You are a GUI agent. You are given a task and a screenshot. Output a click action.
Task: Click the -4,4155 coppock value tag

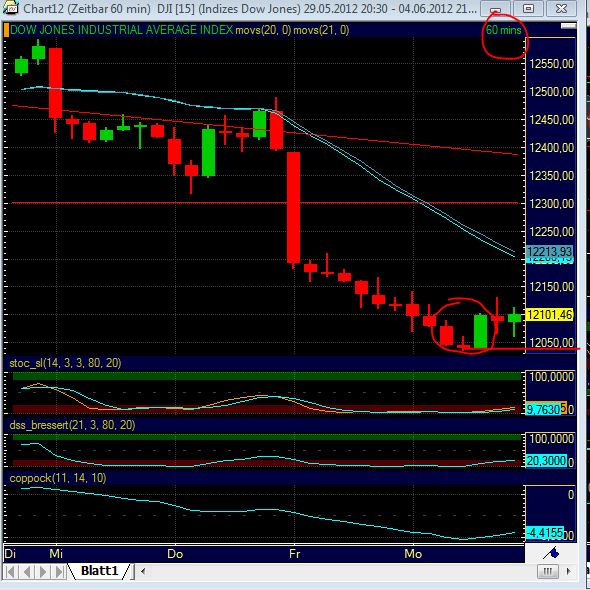coord(545,533)
